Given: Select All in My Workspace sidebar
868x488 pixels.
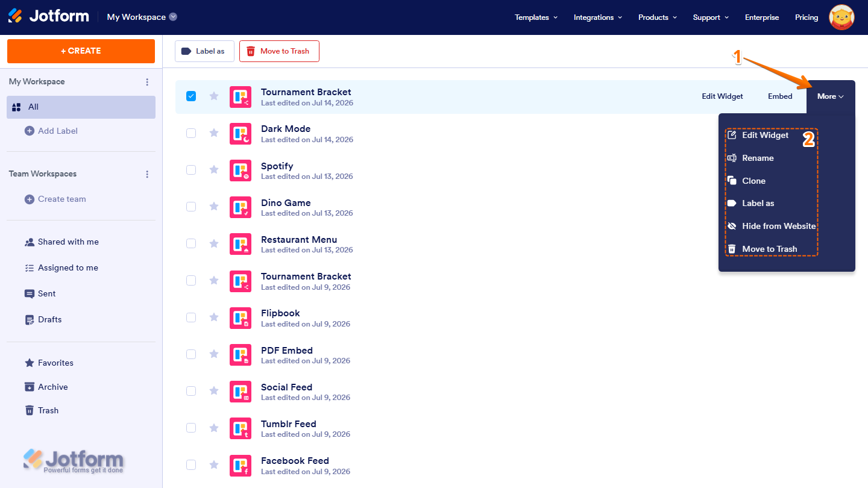Looking at the screenshot, I should (x=81, y=107).
